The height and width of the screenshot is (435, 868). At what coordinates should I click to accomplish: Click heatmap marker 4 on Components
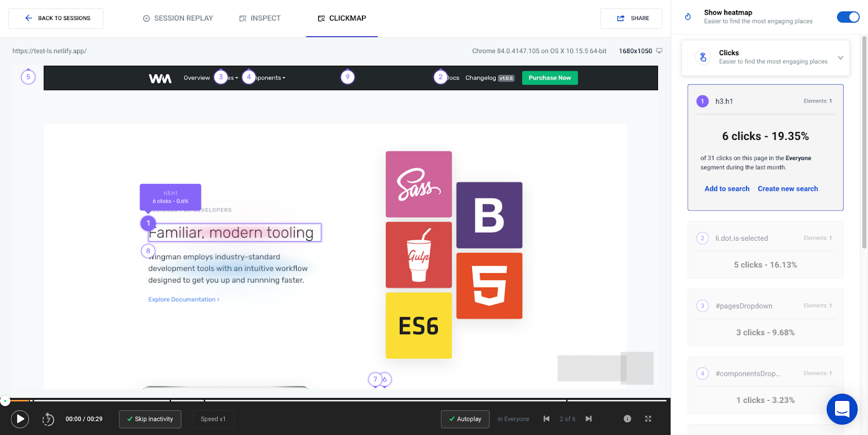[x=249, y=77]
